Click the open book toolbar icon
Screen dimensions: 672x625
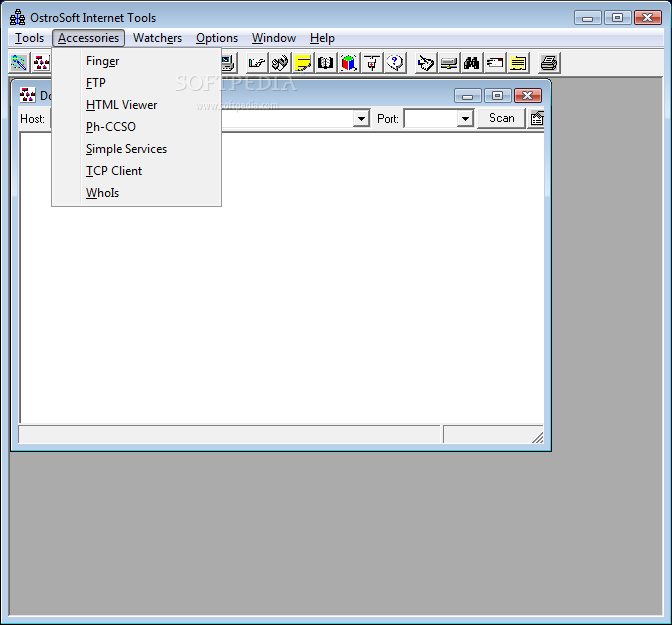coord(326,63)
